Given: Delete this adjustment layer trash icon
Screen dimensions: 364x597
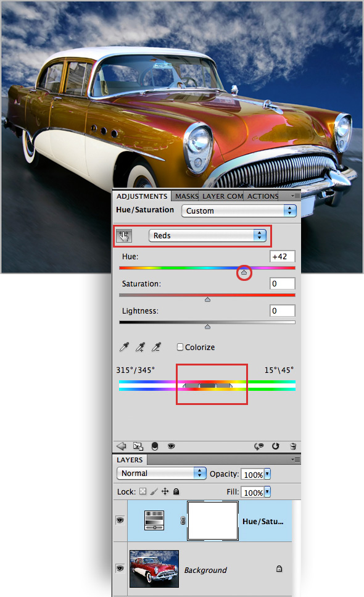Looking at the screenshot, I should point(293,446).
